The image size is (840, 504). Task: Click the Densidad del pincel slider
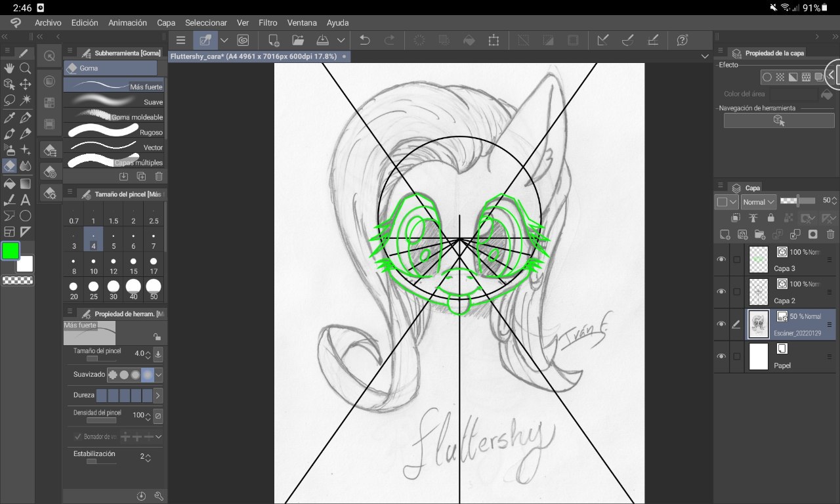point(101,420)
